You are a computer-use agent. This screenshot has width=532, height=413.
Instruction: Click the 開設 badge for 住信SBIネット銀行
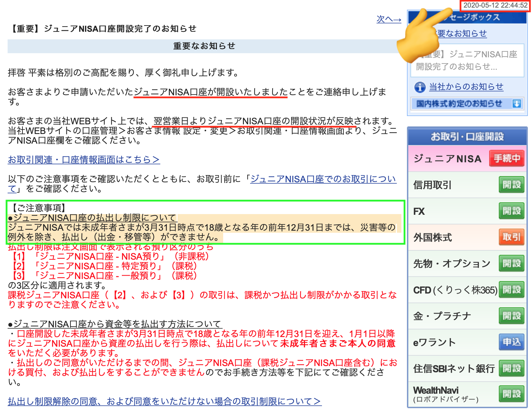point(511,368)
